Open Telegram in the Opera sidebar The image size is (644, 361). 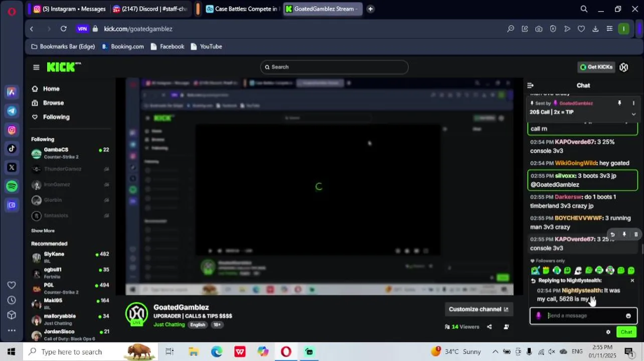click(x=12, y=111)
